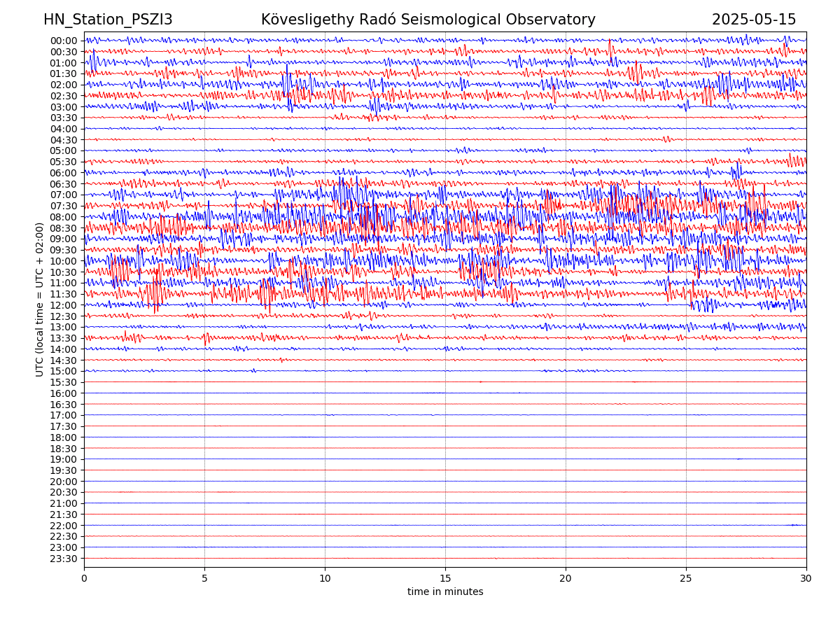Click the 19:00 row time label

(64, 459)
